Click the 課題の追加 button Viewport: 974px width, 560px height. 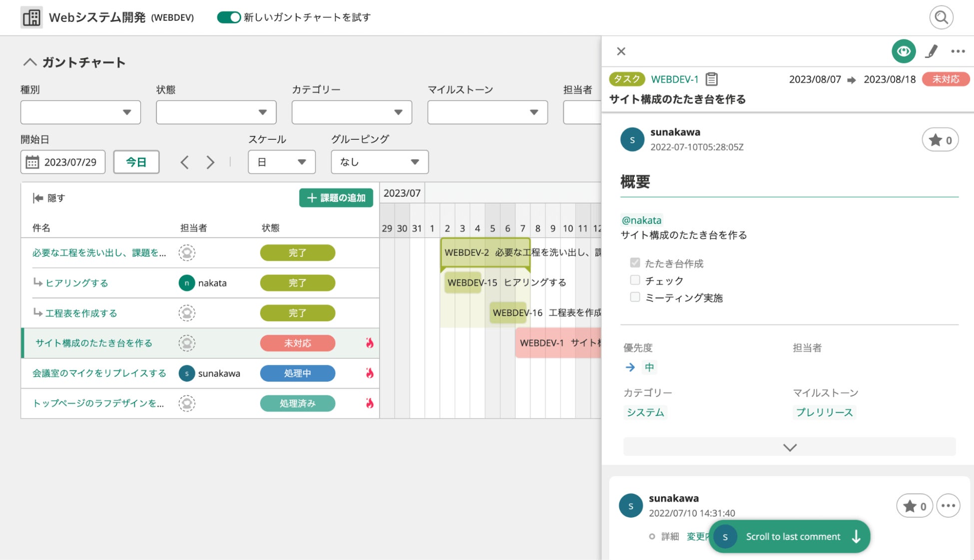[x=336, y=198]
